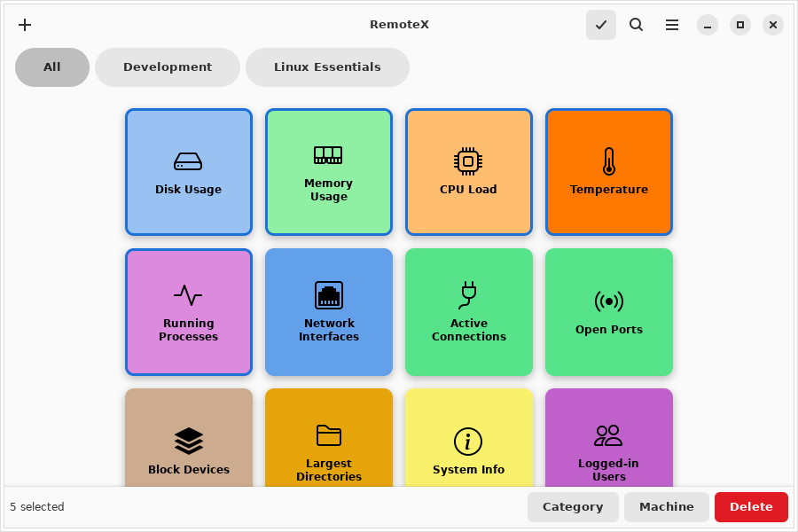Click the Temperature thermometer icon
Image resolution: width=798 pixels, height=532 pixels.
point(608,161)
